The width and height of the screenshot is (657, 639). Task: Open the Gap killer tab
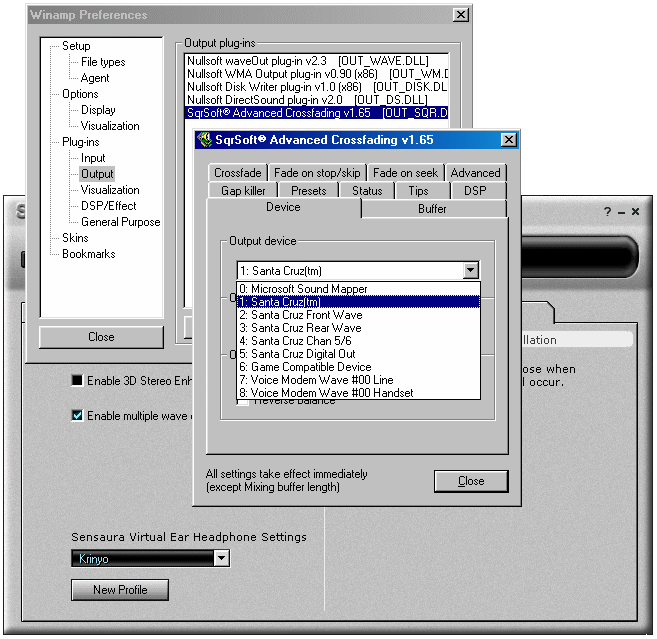(x=243, y=191)
